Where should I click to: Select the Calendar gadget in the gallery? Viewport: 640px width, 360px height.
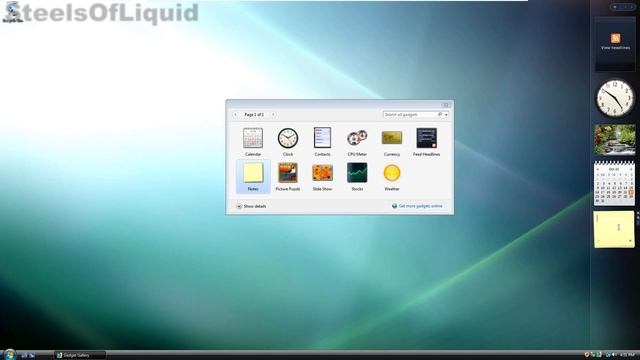pyautogui.click(x=253, y=142)
